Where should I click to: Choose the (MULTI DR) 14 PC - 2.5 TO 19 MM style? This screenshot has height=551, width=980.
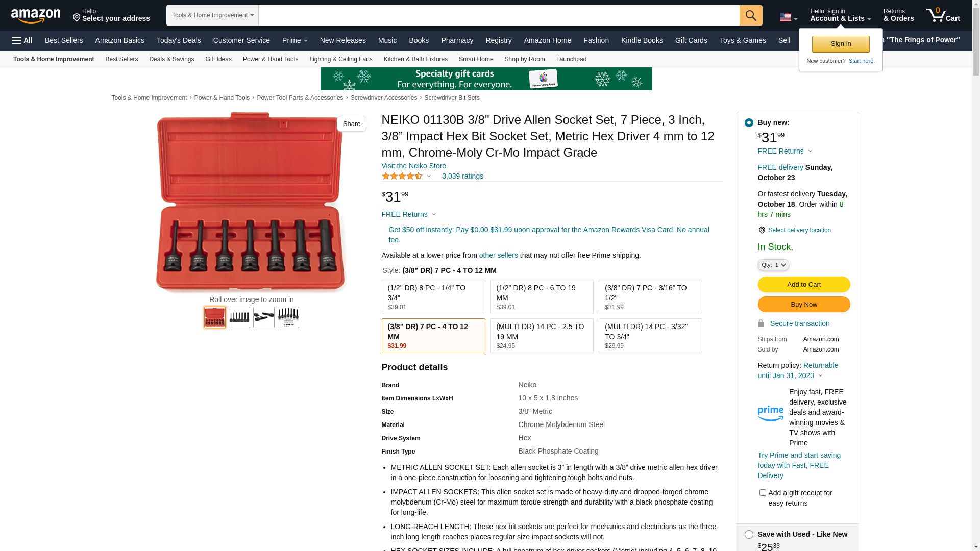click(542, 336)
